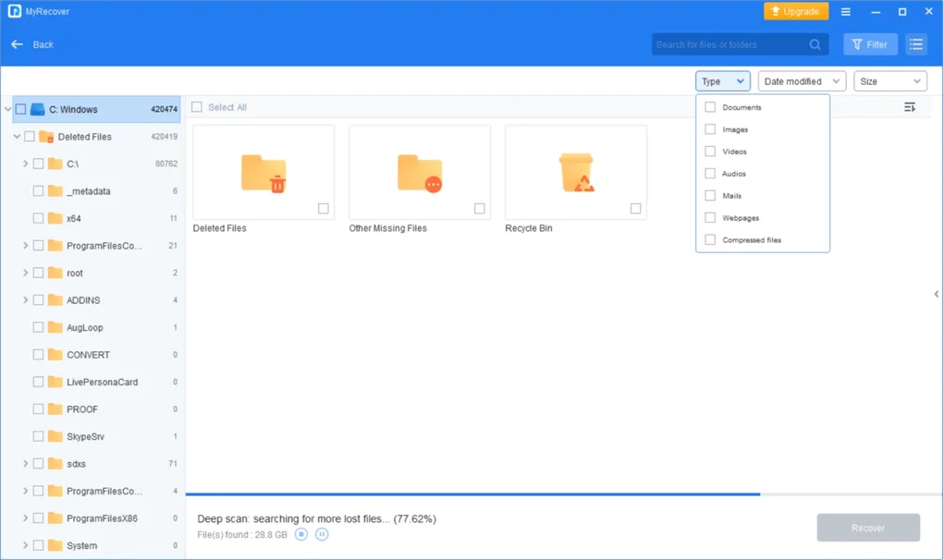The width and height of the screenshot is (943, 560).
Task: Open the Recycle Bin thumbnail
Action: (x=576, y=173)
